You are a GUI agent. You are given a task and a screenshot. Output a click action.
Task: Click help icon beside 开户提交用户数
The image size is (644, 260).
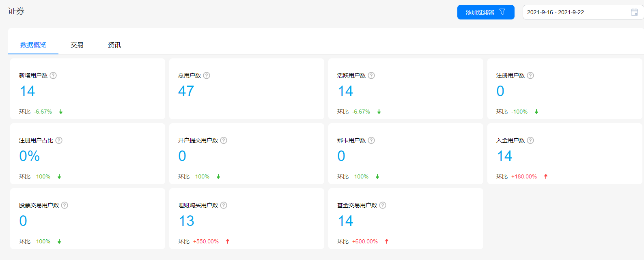click(x=224, y=140)
